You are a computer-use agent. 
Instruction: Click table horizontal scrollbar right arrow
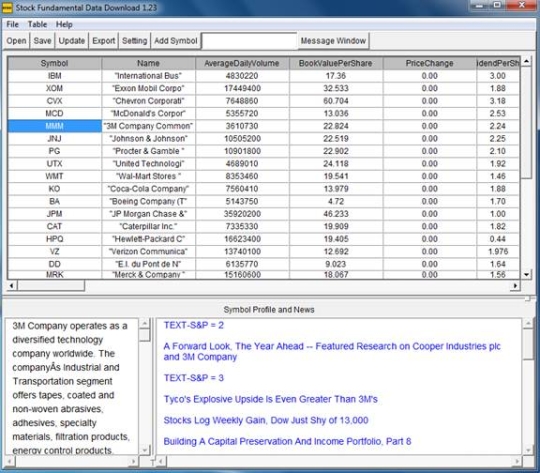(x=515, y=286)
